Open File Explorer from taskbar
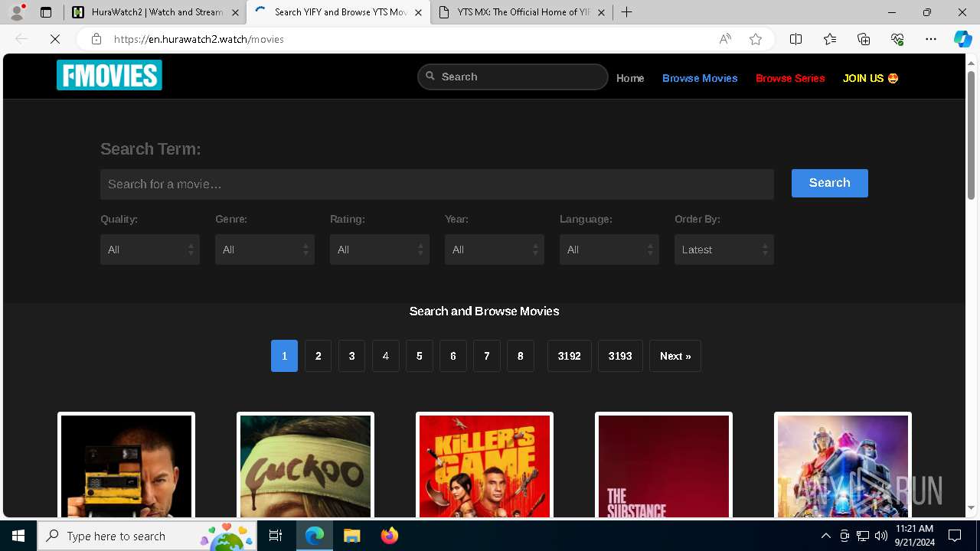The width and height of the screenshot is (980, 551). [x=351, y=536]
